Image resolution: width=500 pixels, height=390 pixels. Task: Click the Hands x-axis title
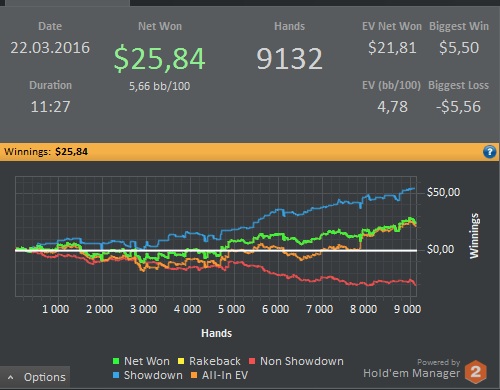[x=216, y=333]
